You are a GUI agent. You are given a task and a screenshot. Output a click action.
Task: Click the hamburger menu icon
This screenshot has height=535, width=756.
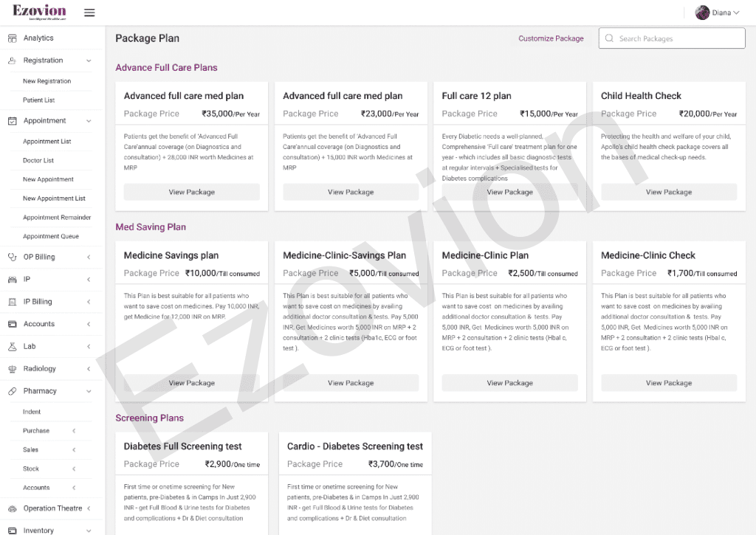tap(89, 13)
